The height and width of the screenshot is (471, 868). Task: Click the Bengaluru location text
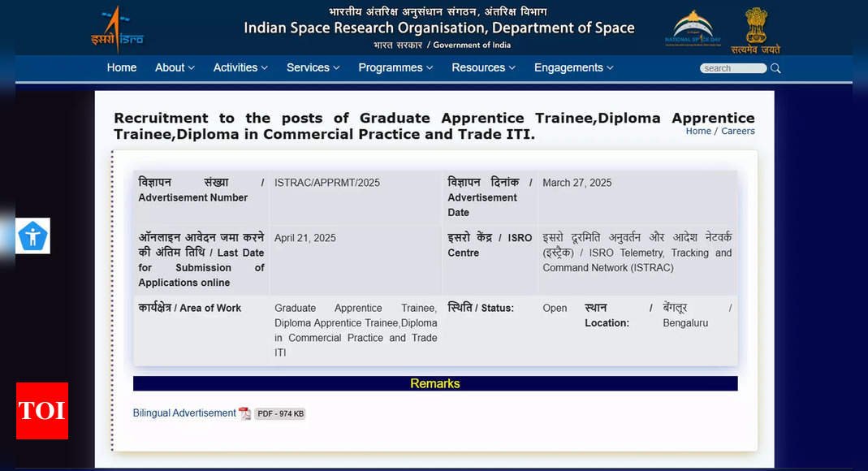(x=685, y=323)
